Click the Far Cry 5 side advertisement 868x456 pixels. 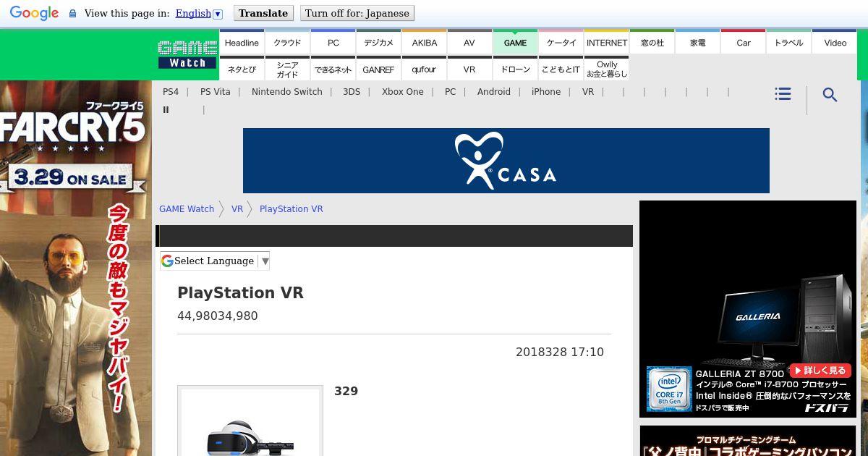76,268
